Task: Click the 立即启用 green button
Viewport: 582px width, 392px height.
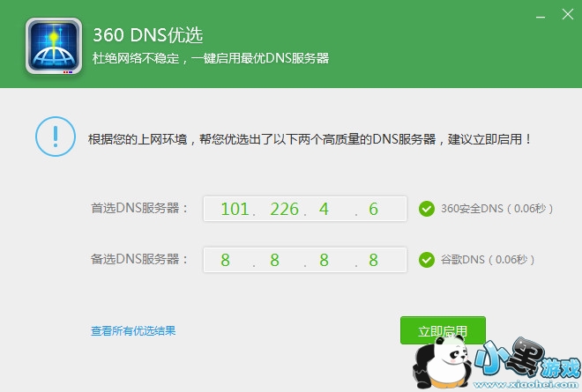Action: point(443,330)
